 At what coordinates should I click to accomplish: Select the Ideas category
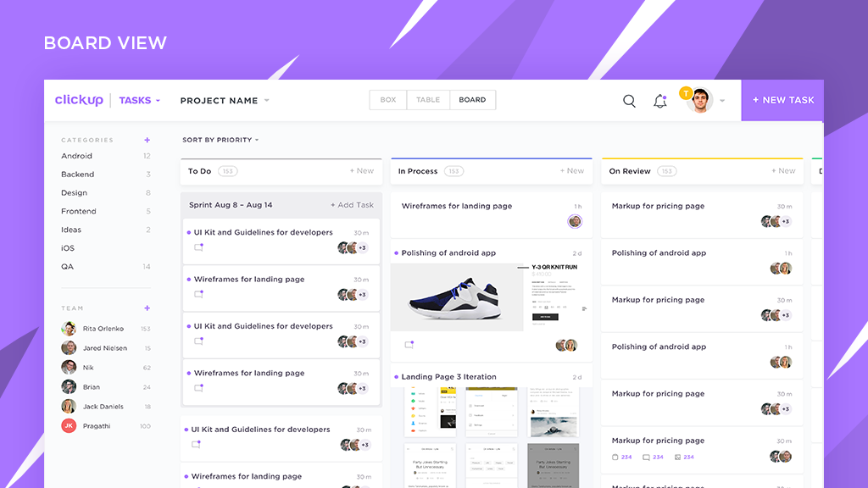click(x=71, y=230)
